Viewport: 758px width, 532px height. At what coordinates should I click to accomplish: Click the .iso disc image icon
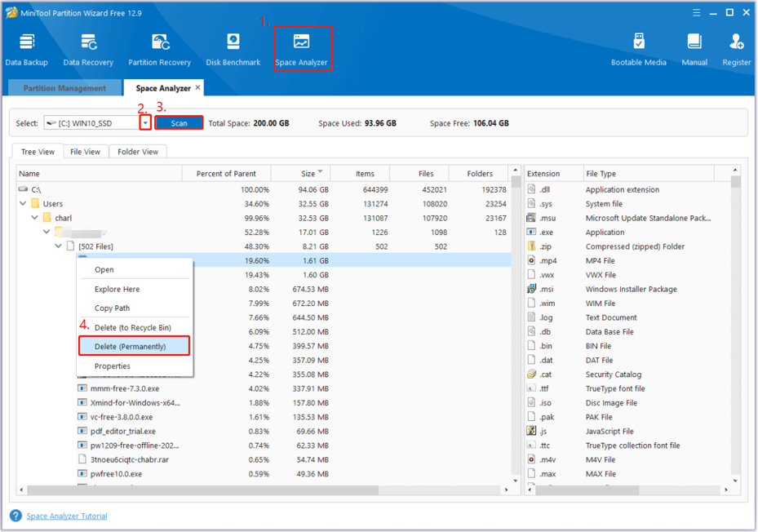click(x=532, y=402)
